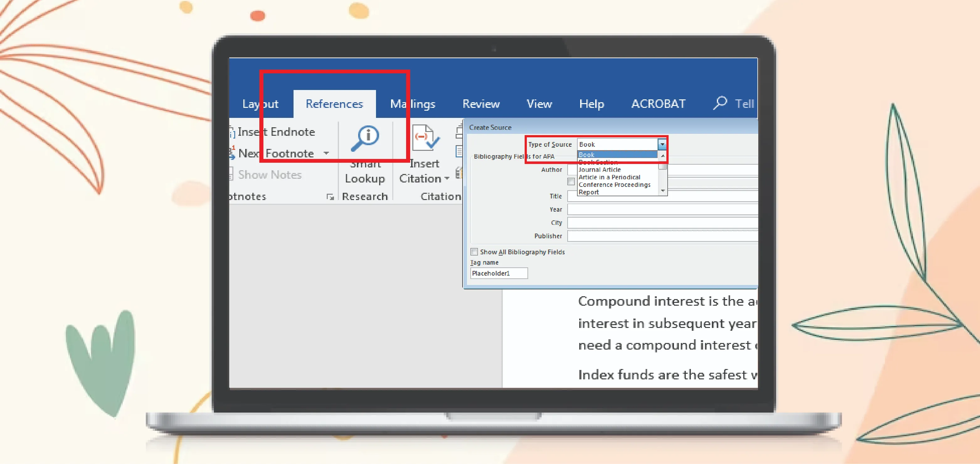
Task: Select Book in source type list
Action: click(x=617, y=155)
